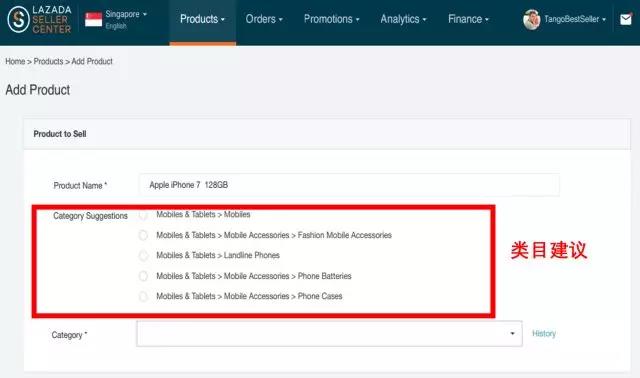Select Fashion Mobile Accessories category radio

click(x=143, y=235)
